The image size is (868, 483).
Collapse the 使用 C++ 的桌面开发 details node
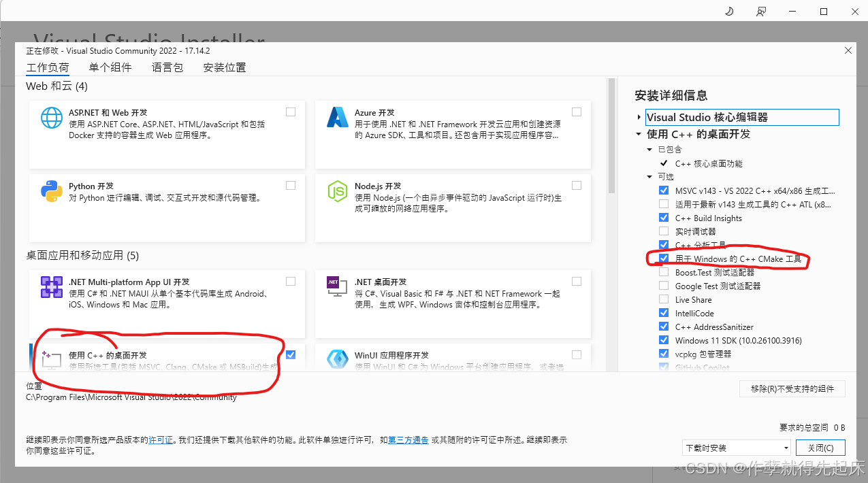click(x=639, y=135)
